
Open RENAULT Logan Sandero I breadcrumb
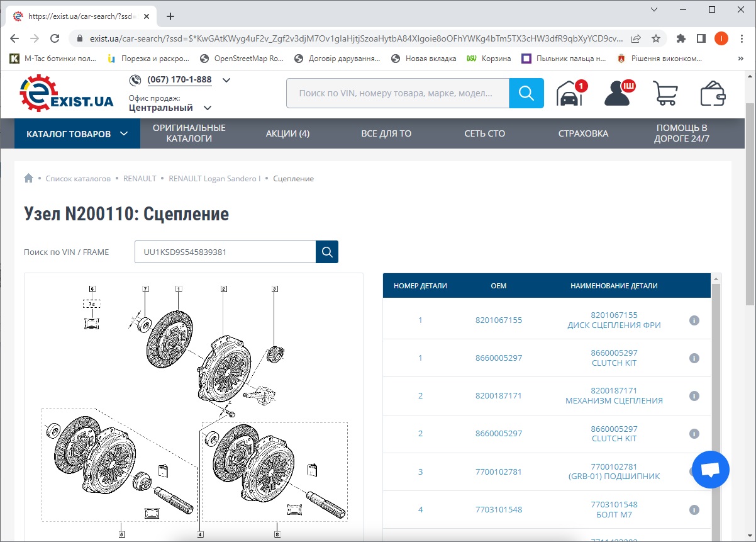[x=214, y=179]
